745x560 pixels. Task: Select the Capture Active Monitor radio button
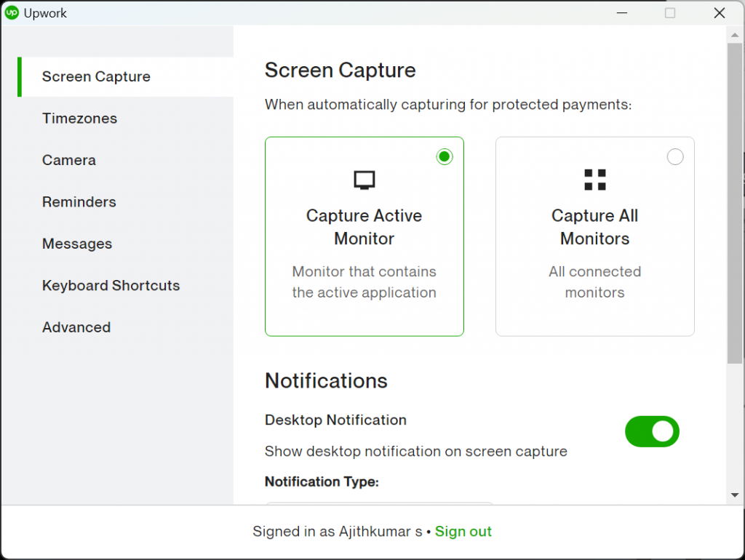point(445,156)
